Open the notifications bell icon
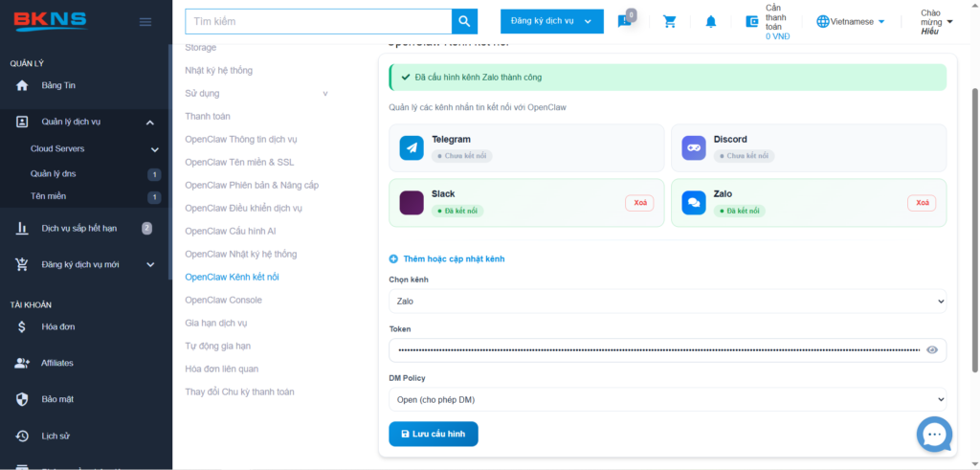Screen dimensions: 980x470 [x=711, y=21]
